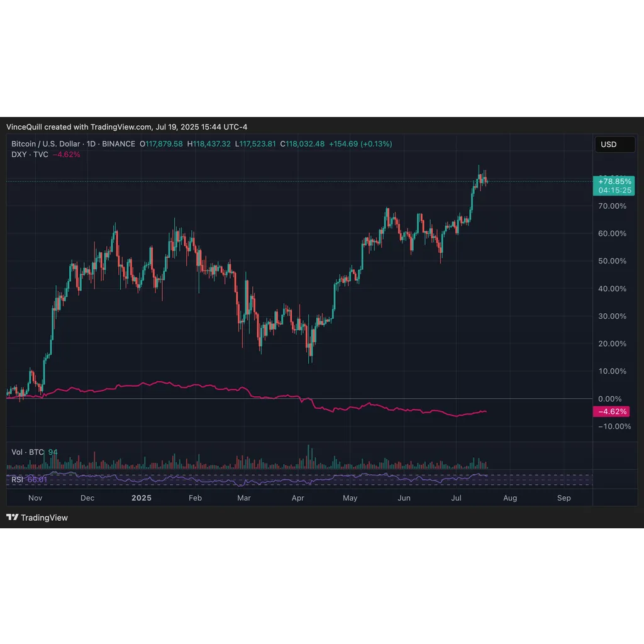Image resolution: width=644 pixels, height=644 pixels.
Task: Click the low price L117,523.81
Action: 255,144
